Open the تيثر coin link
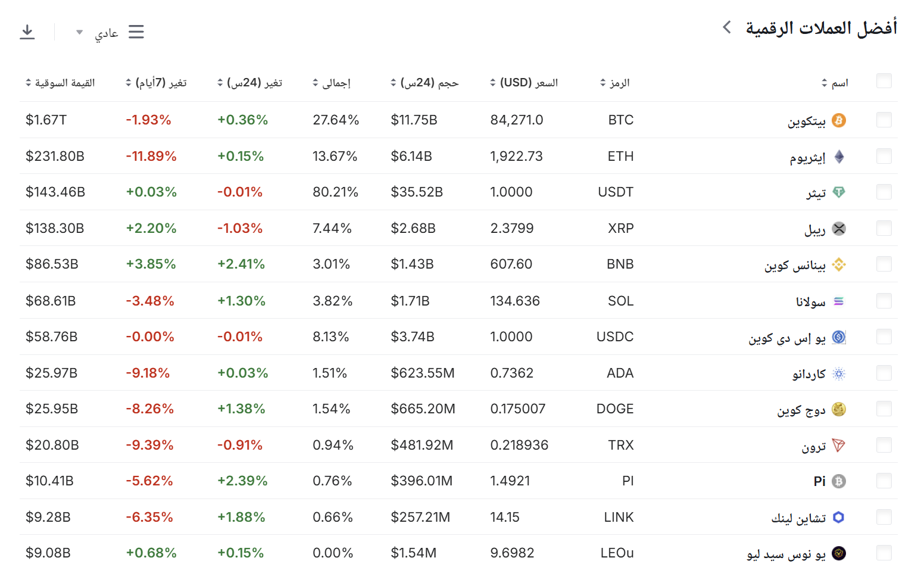924x567 pixels. [816, 194]
